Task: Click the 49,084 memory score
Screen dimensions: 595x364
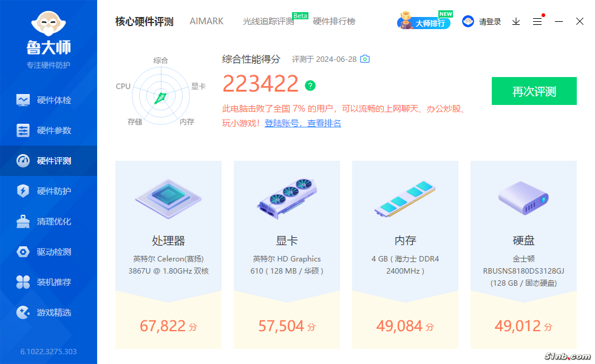Action: [406, 326]
